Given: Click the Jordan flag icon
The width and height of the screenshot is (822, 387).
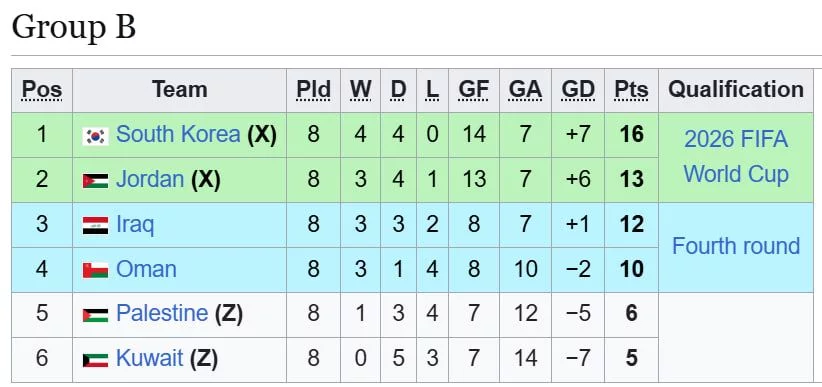Looking at the screenshot, I should click(x=95, y=181).
